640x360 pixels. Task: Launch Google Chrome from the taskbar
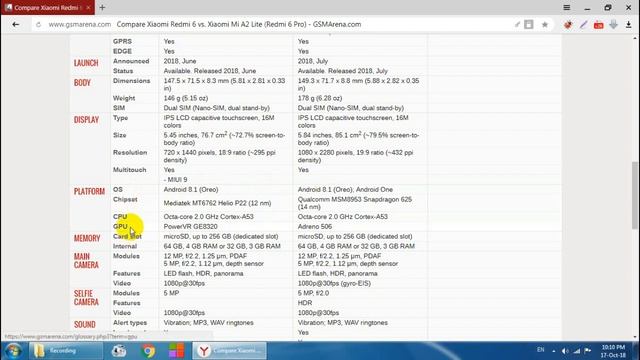[x=149, y=351]
